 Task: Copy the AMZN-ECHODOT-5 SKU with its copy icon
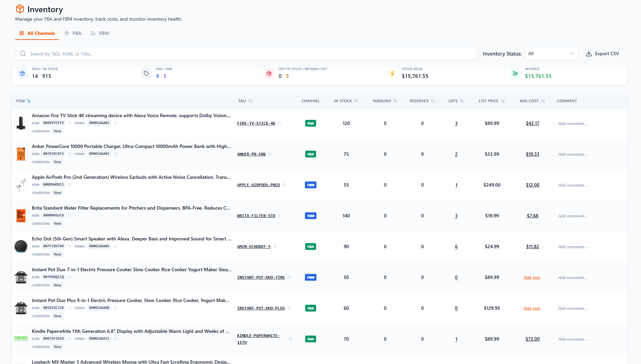click(x=275, y=247)
